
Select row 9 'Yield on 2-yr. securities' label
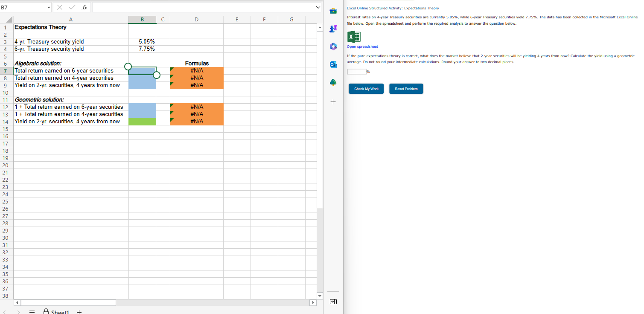(71, 85)
